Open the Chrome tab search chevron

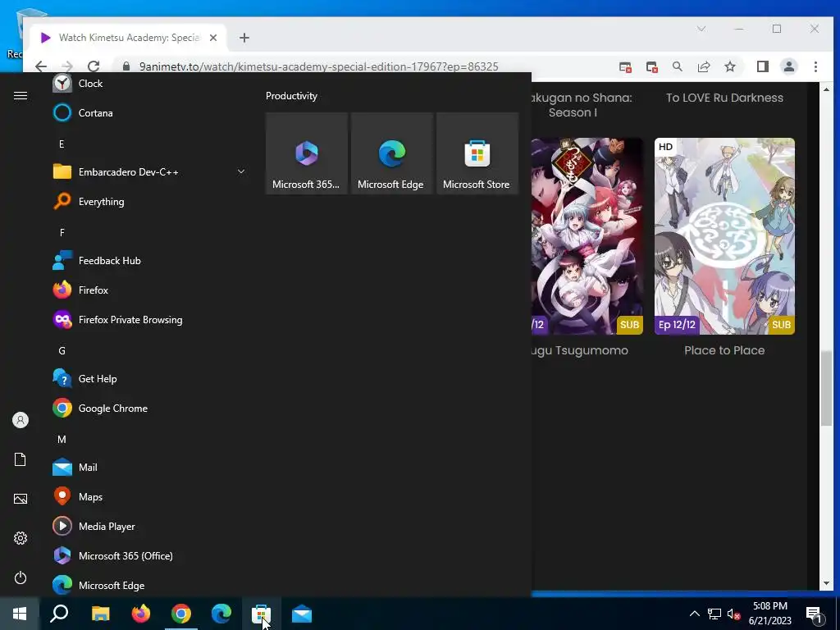[701, 29]
